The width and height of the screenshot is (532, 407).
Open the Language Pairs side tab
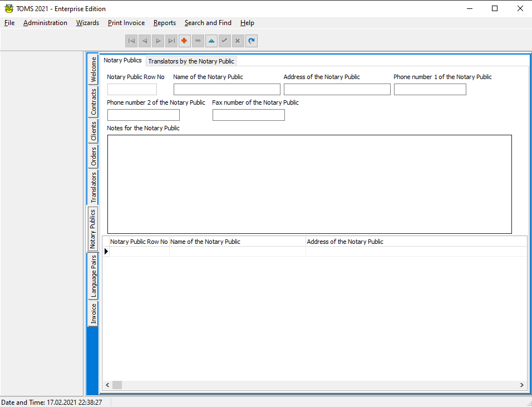93,276
